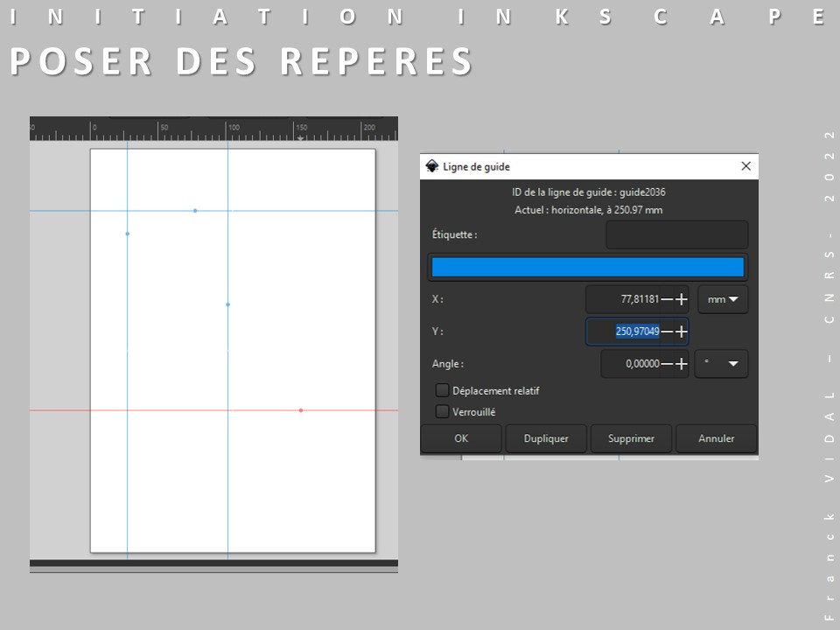
Task: Click the red horizontal guide anchor dot
Action: pos(301,410)
